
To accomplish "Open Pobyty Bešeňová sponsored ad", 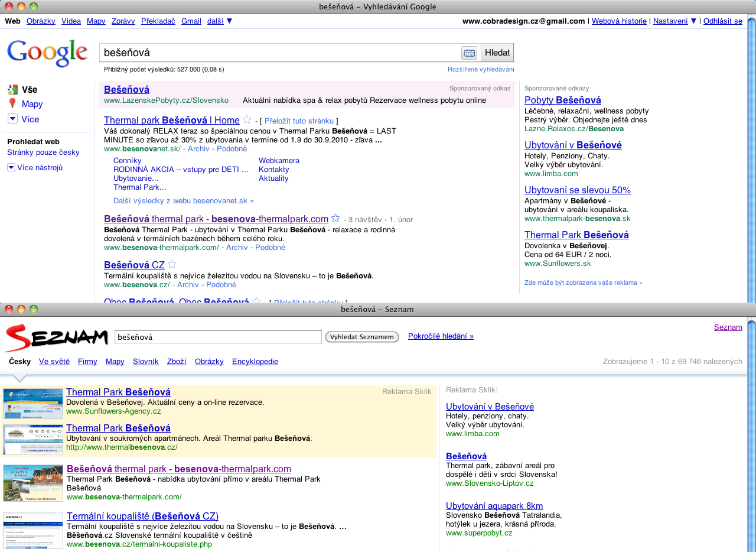I will click(563, 100).
